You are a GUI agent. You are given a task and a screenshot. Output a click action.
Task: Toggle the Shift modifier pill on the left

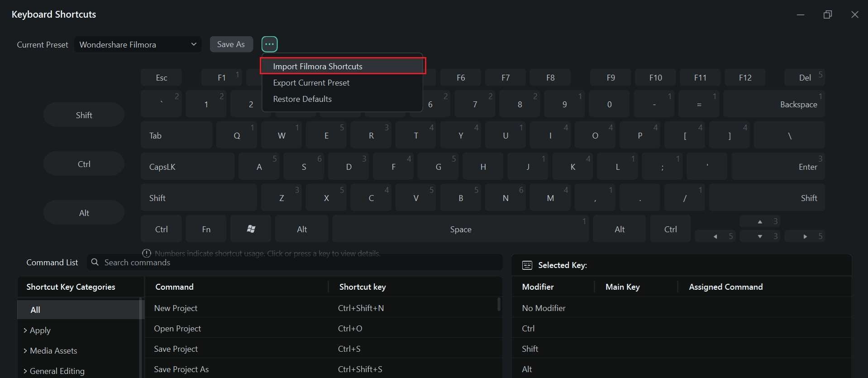[x=84, y=115]
